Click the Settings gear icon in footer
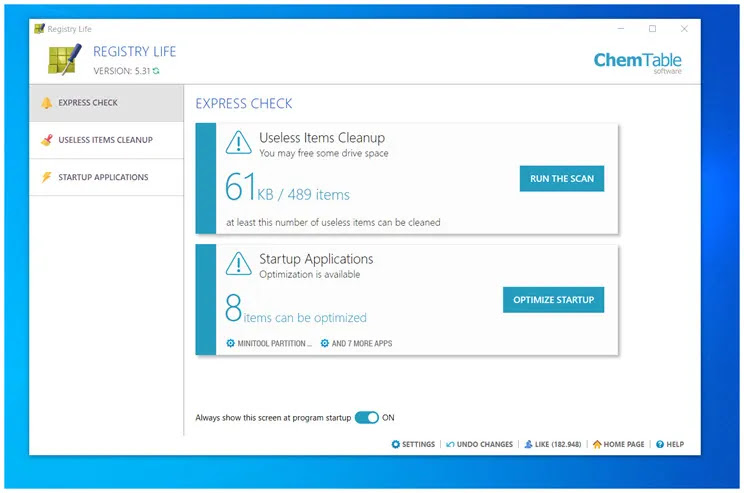This screenshot has height=493, width=744. click(x=396, y=444)
